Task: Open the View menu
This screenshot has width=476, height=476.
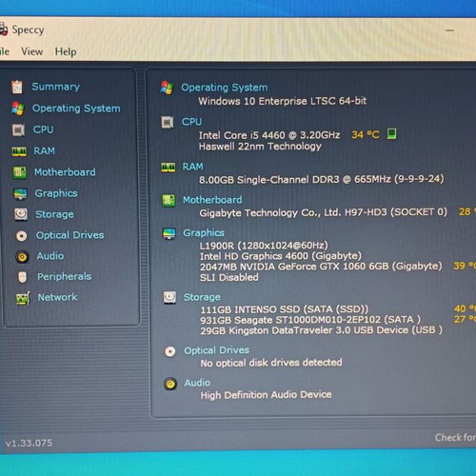Action: (x=31, y=51)
